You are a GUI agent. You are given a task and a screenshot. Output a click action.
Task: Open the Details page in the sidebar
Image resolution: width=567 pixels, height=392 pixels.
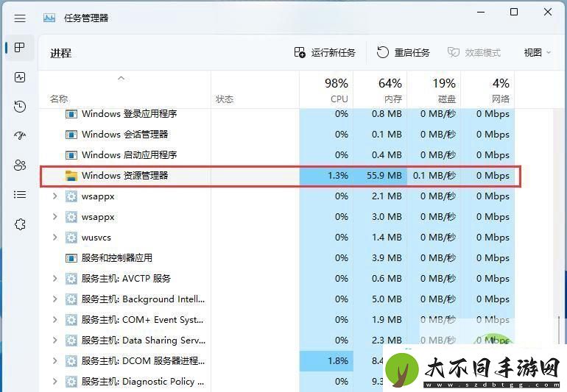[x=20, y=195]
